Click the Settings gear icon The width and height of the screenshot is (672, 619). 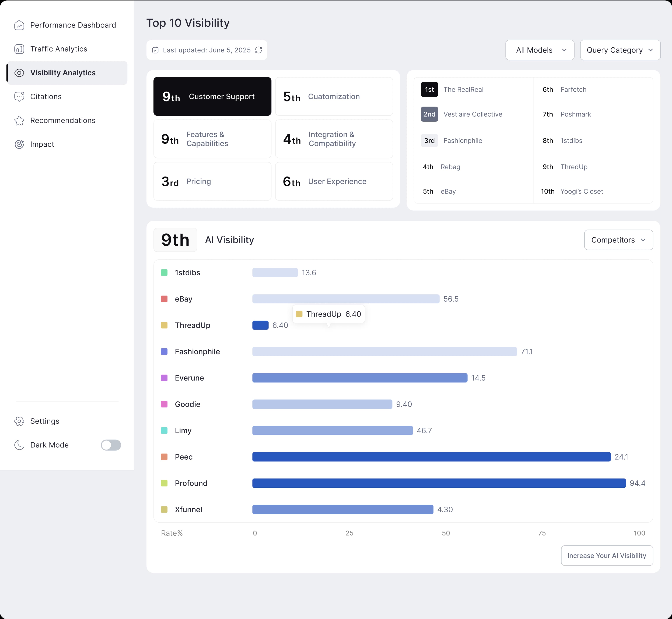pyautogui.click(x=19, y=421)
